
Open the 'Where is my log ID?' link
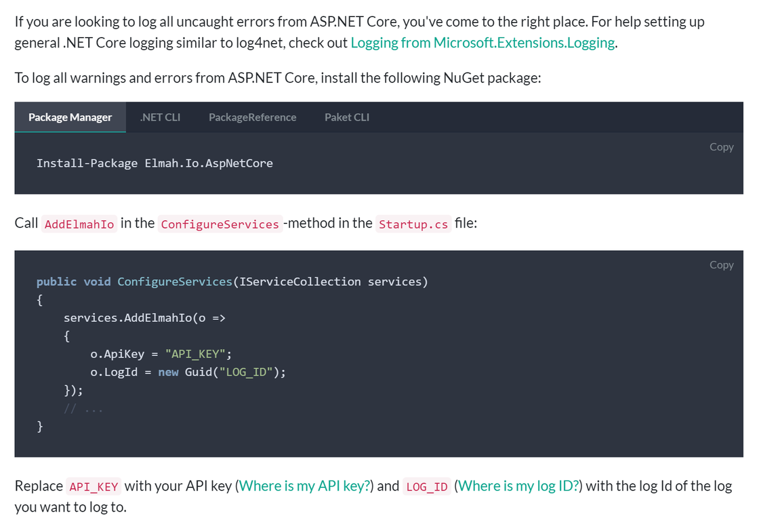(518, 485)
